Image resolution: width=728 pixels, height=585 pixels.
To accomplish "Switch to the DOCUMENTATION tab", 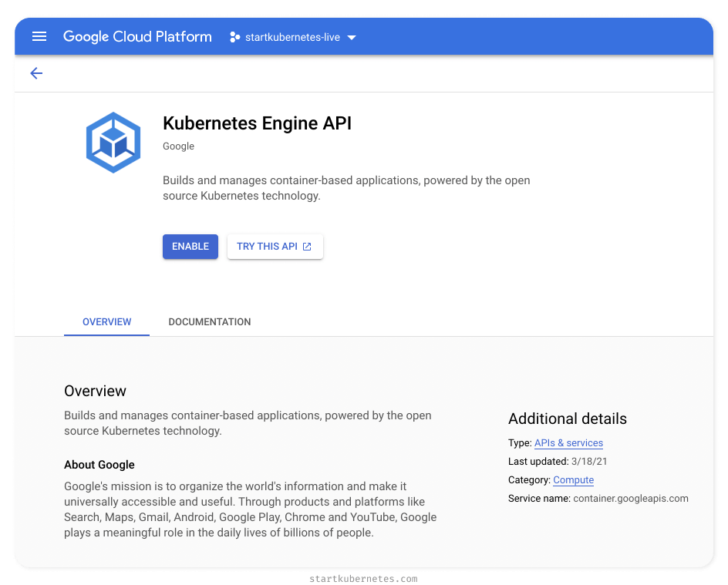I will 210,321.
